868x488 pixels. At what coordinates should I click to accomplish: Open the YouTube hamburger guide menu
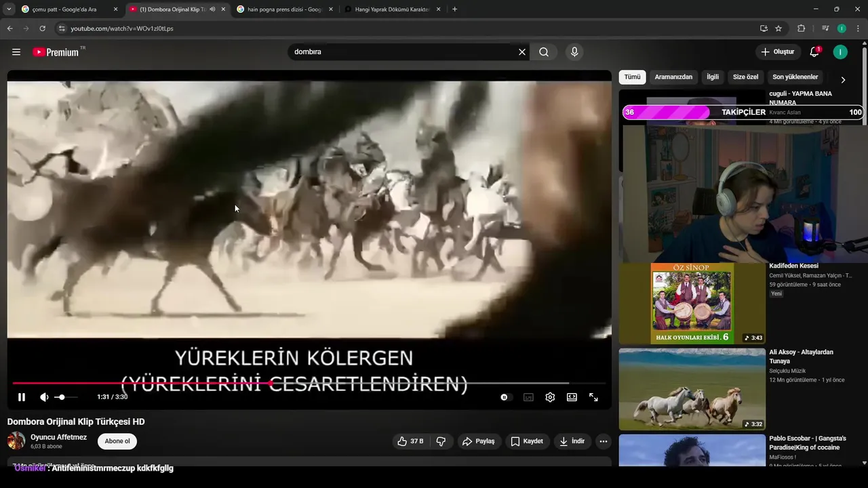16,52
